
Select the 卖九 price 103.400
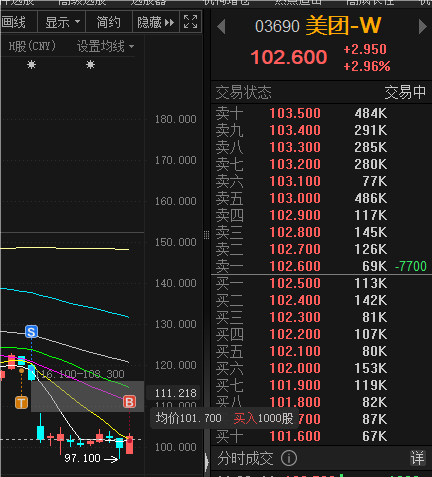click(295, 130)
